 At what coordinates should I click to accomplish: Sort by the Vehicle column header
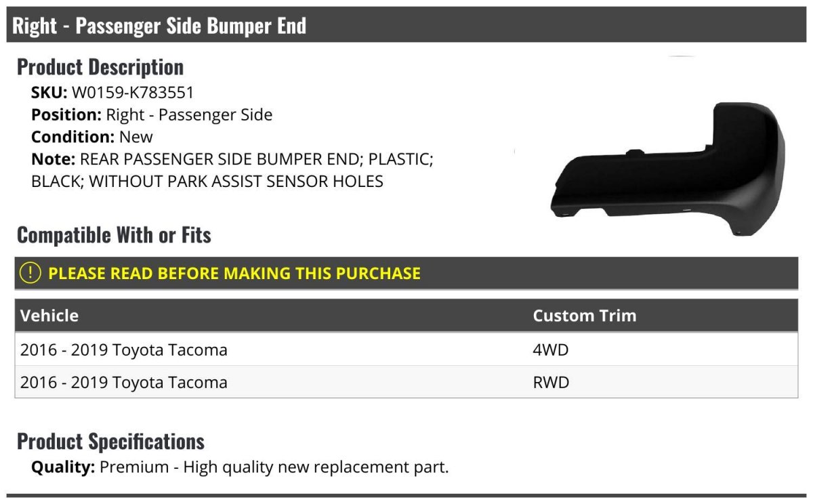click(49, 316)
